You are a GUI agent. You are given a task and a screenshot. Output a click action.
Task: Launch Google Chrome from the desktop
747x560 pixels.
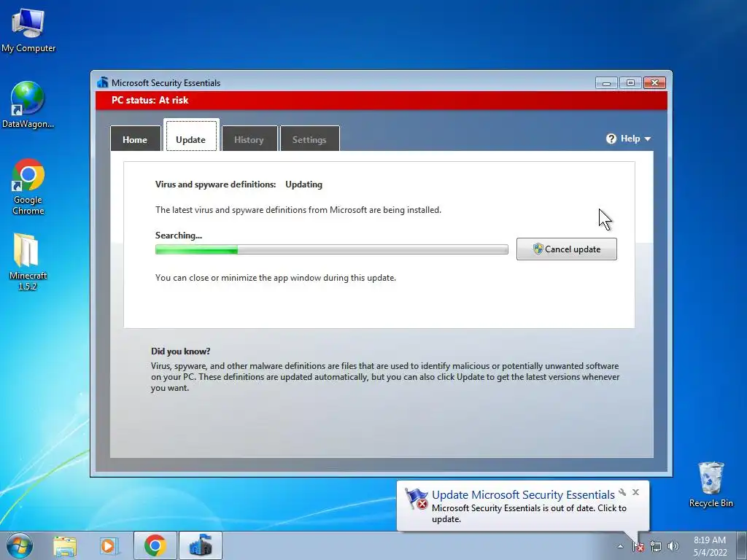pyautogui.click(x=28, y=187)
